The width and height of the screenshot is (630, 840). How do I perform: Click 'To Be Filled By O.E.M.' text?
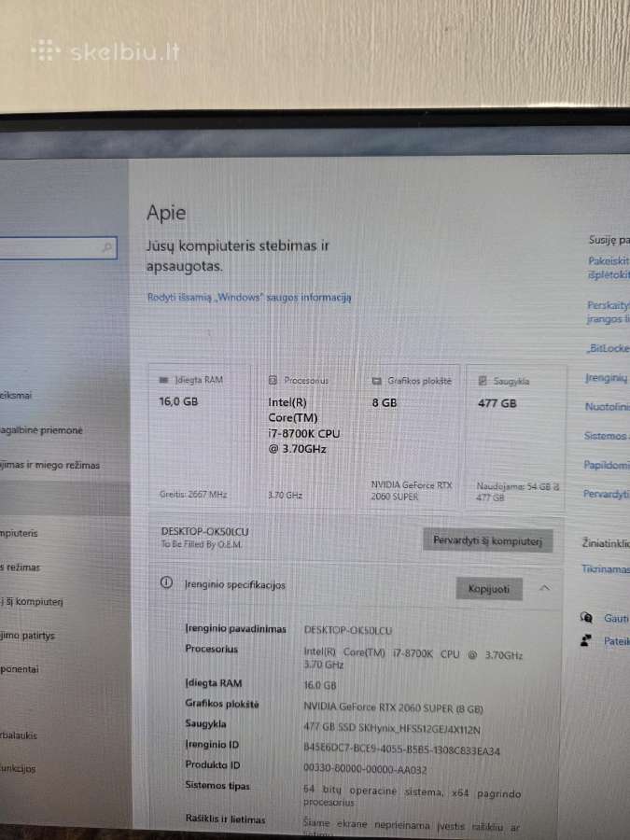pyautogui.click(x=202, y=544)
